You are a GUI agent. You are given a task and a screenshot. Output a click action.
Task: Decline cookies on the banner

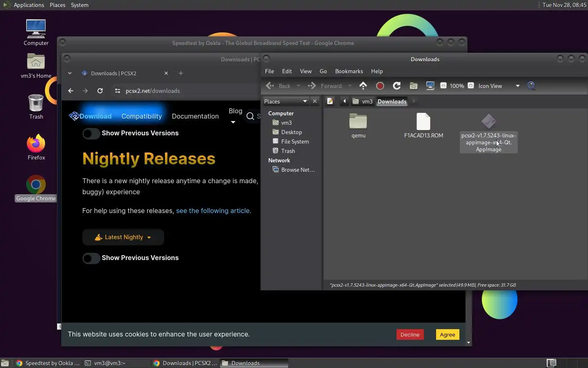(x=410, y=334)
